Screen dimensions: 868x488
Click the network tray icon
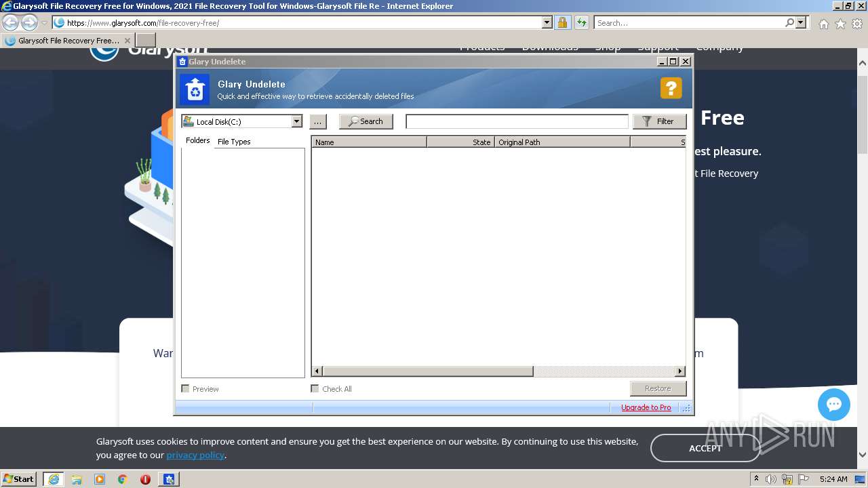(787, 479)
